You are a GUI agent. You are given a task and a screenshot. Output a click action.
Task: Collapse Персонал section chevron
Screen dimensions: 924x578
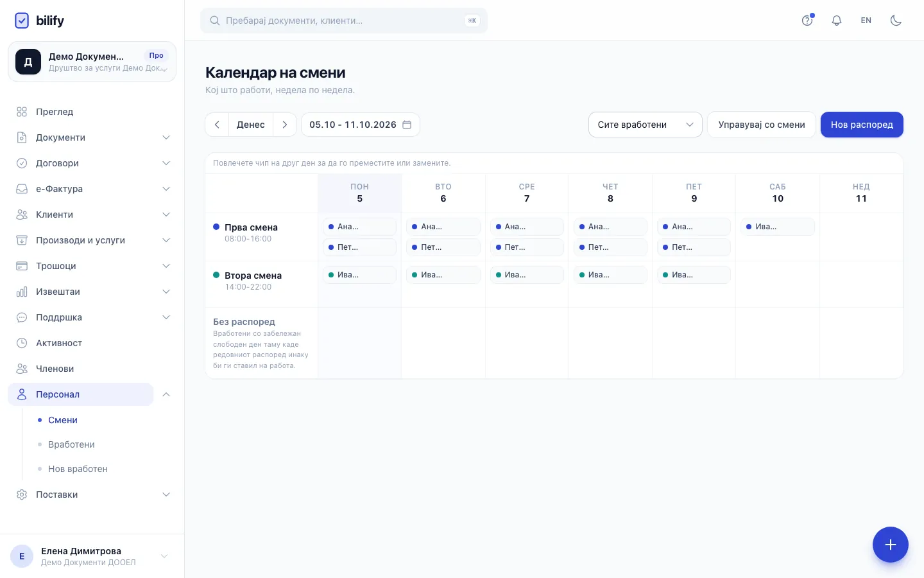pyautogui.click(x=166, y=394)
